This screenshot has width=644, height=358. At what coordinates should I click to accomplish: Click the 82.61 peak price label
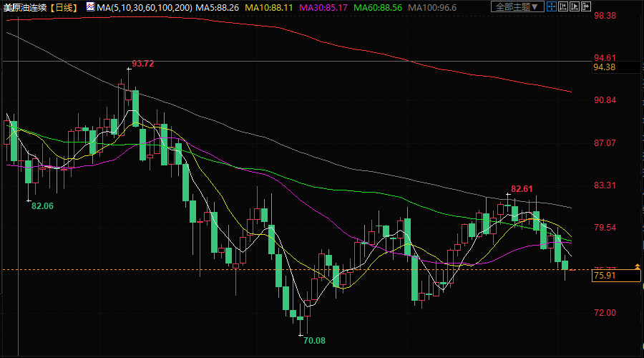coord(522,189)
